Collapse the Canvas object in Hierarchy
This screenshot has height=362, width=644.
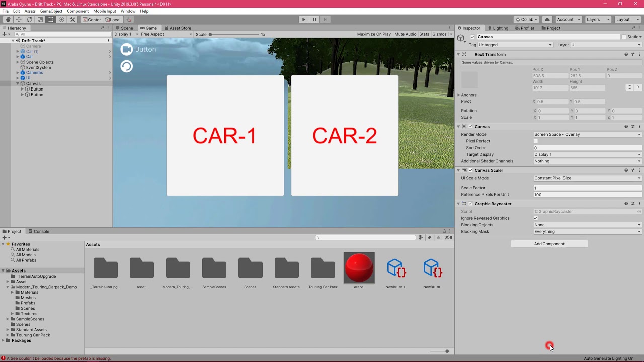click(x=18, y=84)
